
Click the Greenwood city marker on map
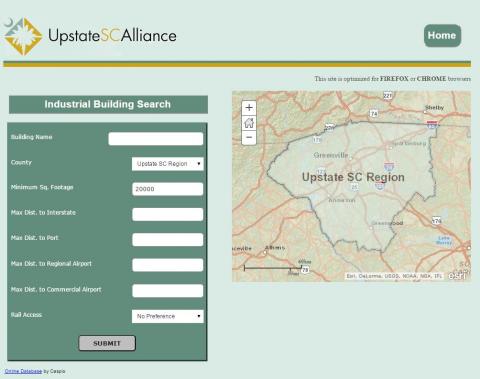pos(371,228)
